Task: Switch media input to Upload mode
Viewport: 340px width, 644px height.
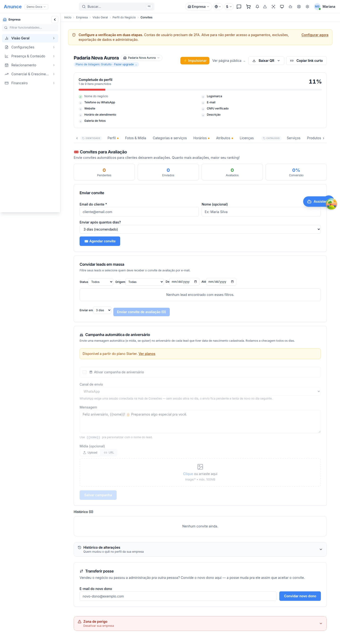Action: pos(90,453)
